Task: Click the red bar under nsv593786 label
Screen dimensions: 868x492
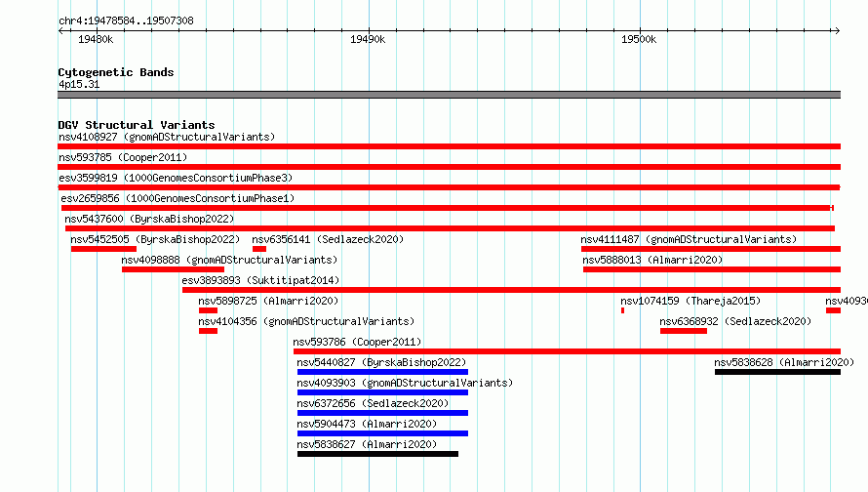Action: [567, 351]
